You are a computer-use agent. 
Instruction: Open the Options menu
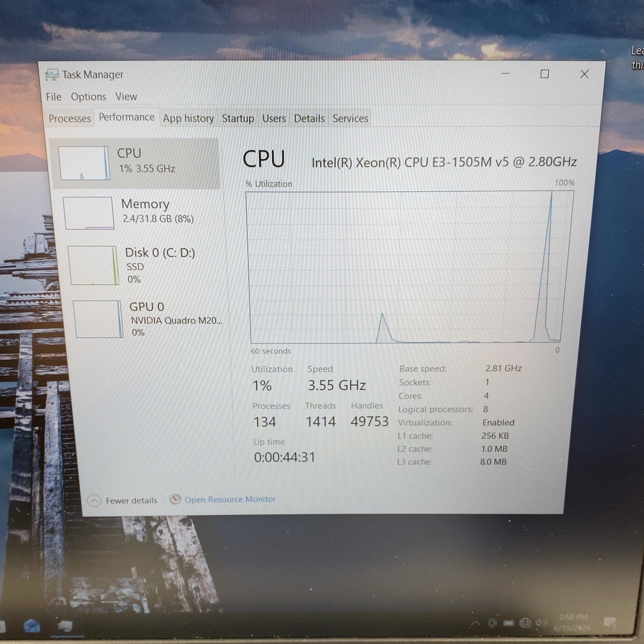pos(88,97)
